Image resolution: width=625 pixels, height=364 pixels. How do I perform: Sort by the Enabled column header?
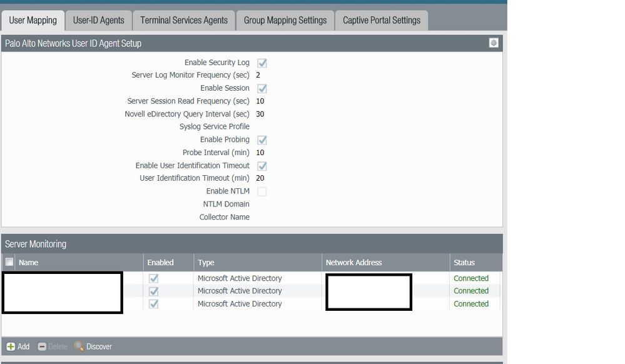click(x=160, y=262)
